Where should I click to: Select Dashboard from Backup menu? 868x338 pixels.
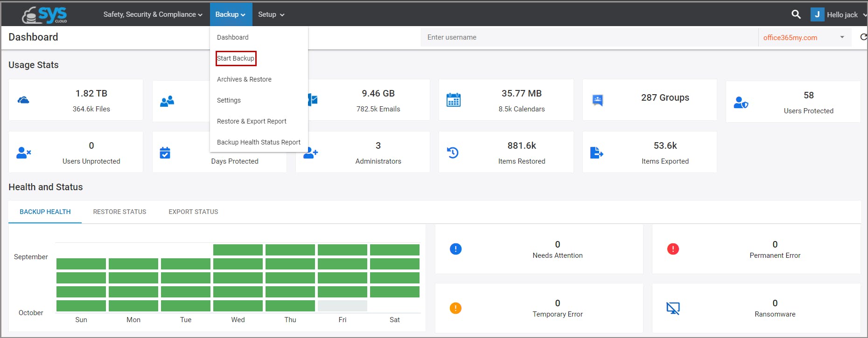click(233, 37)
